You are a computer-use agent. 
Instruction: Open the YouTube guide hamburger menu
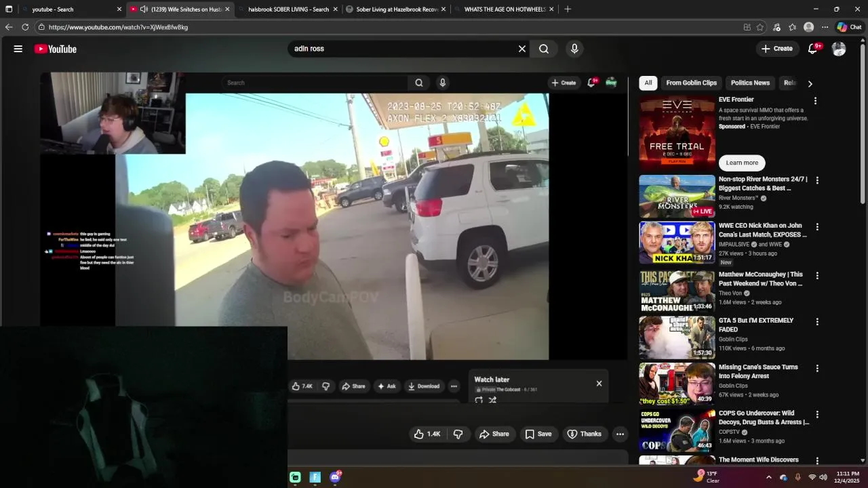[18, 49]
